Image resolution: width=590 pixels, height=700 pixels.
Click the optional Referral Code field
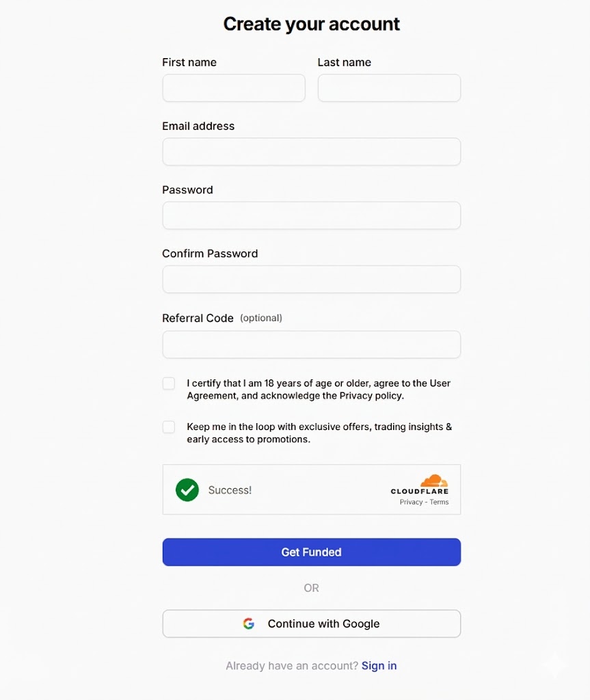coord(311,345)
